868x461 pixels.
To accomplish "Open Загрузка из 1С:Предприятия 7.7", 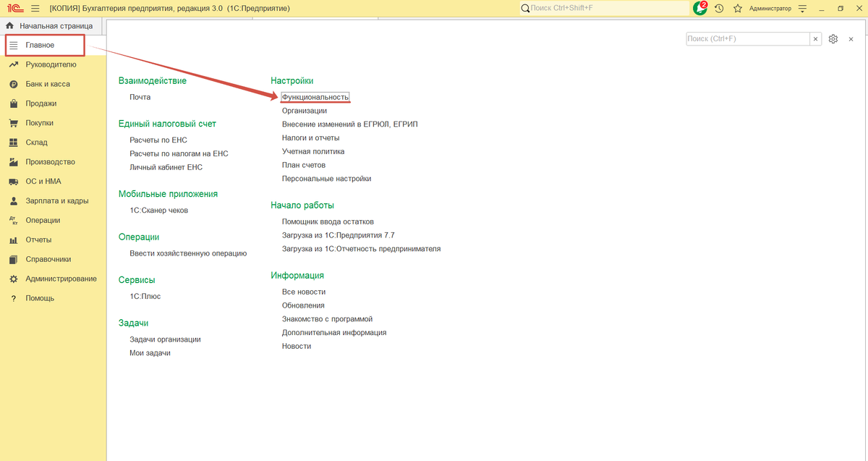I will [339, 235].
